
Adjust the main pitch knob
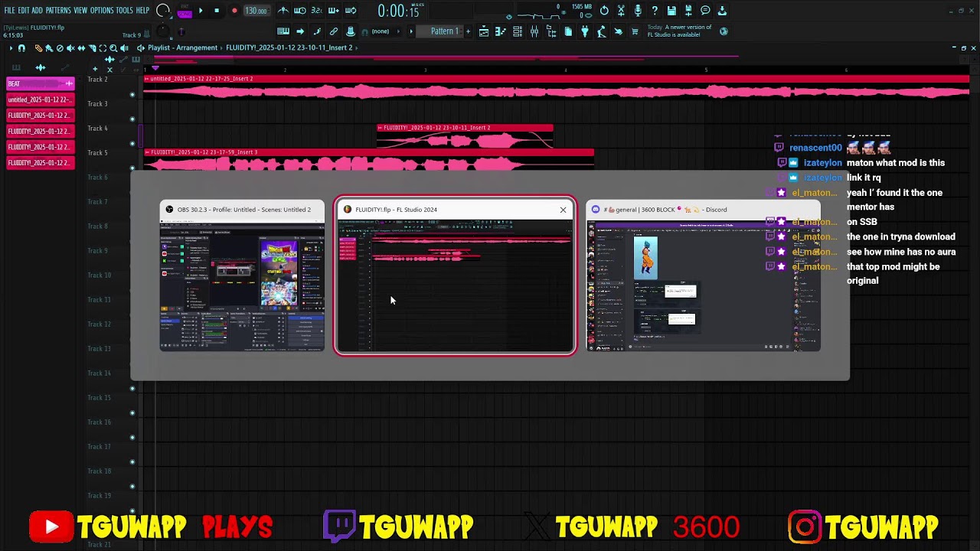pos(163,31)
